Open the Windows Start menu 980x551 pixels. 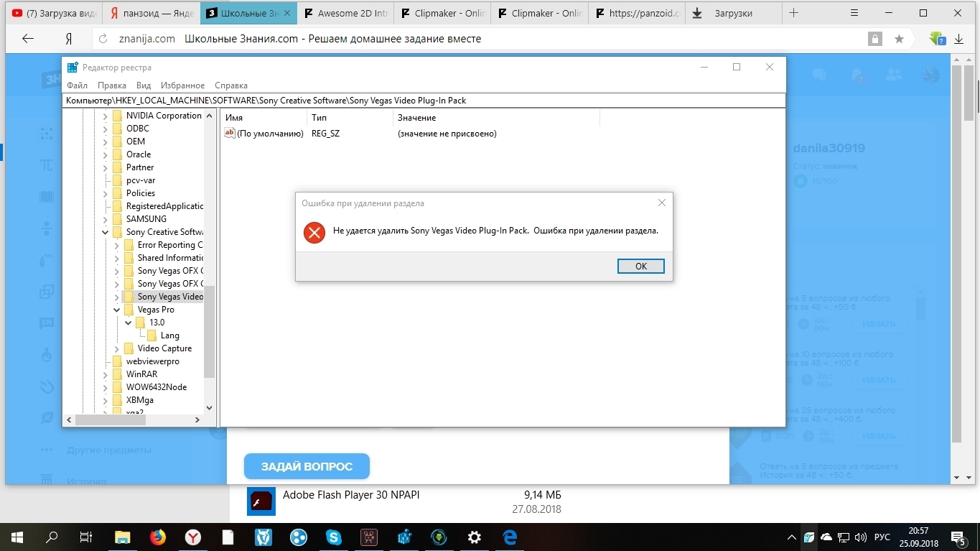17,537
